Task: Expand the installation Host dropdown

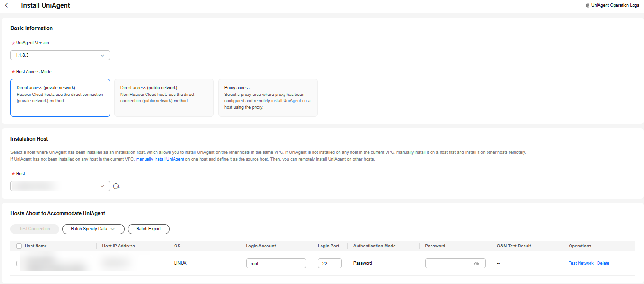Action: click(60, 186)
